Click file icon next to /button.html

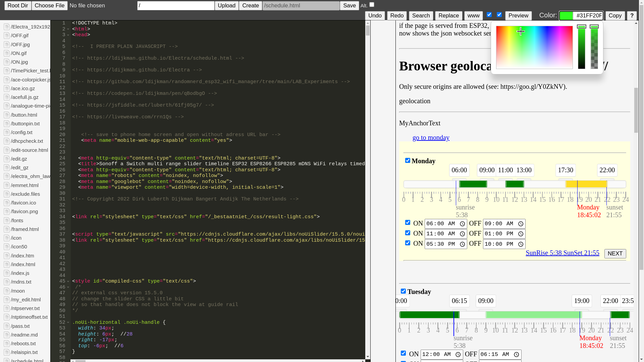[x=6, y=115]
